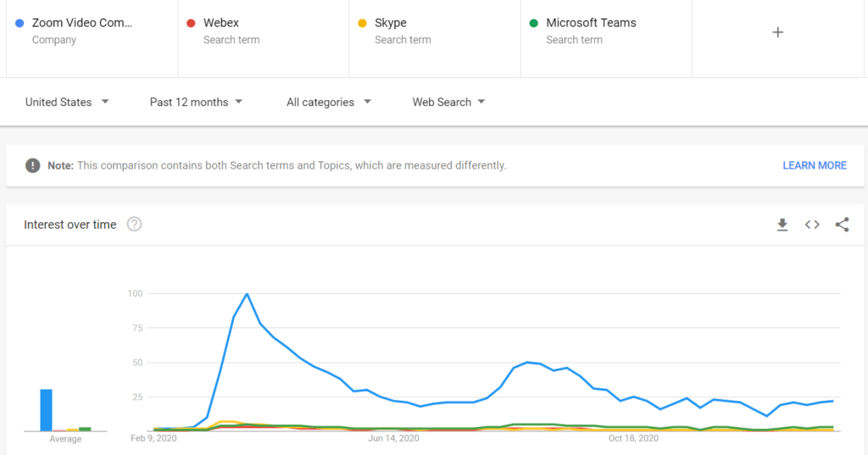Open the help icon beside Interest over time
The height and width of the screenshot is (455, 868).
(134, 225)
